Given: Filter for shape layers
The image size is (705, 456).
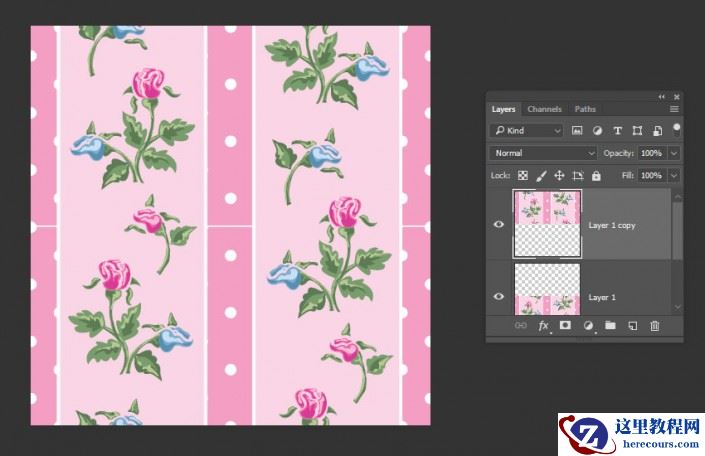Looking at the screenshot, I should coord(637,130).
